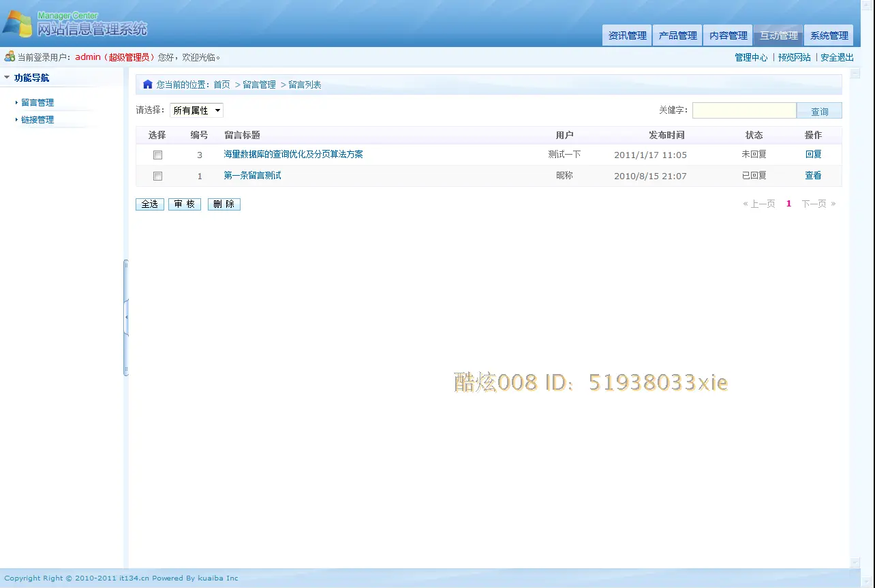Click the 下一页 next page link
Image resolution: width=875 pixels, height=588 pixels.
coord(818,204)
